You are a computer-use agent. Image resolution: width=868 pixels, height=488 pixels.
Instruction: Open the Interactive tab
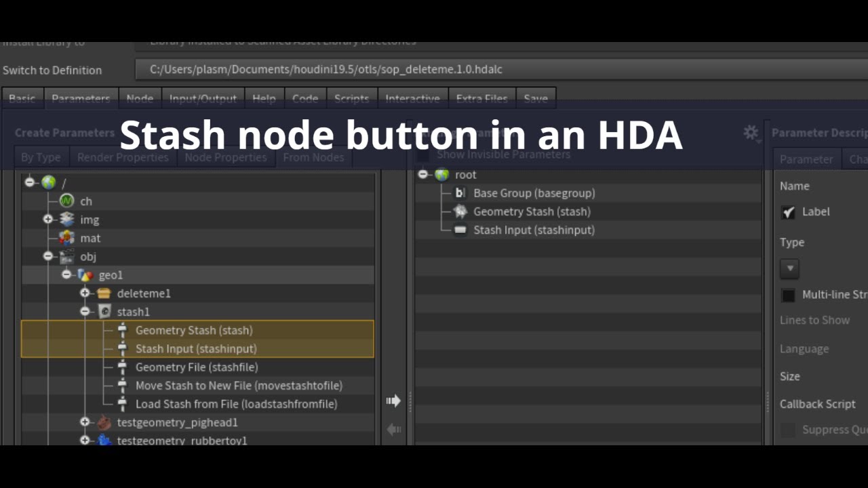pyautogui.click(x=412, y=98)
